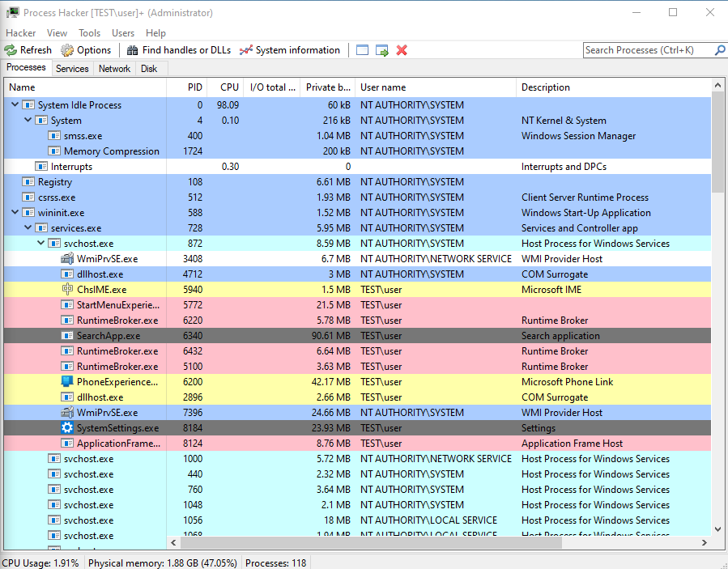Click the Interrupts row icon

click(41, 166)
